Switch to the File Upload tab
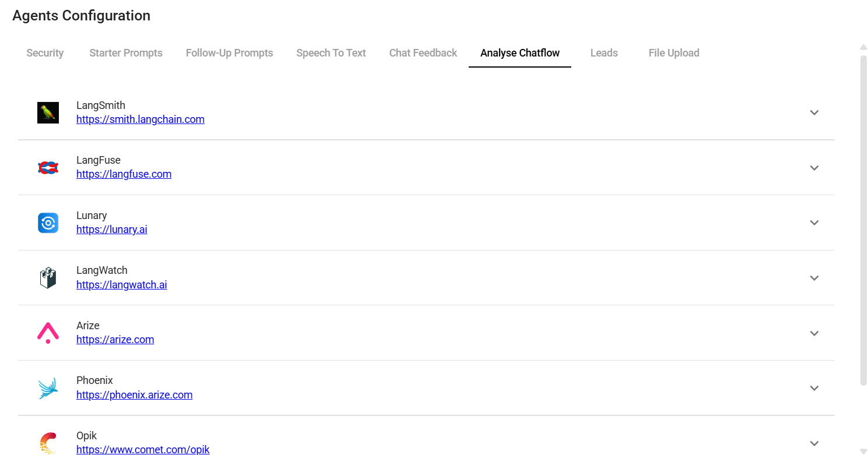Screen dimensions: 868x455 point(674,52)
